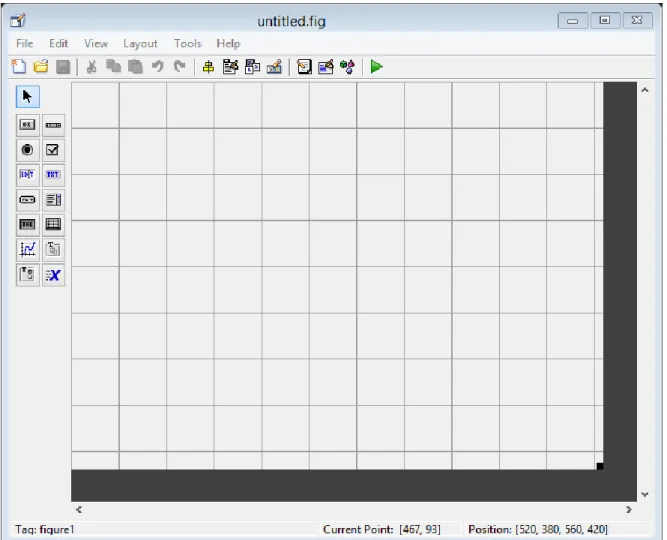Select the Edit Text component
The width and height of the screenshot is (667, 540).
click(28, 175)
